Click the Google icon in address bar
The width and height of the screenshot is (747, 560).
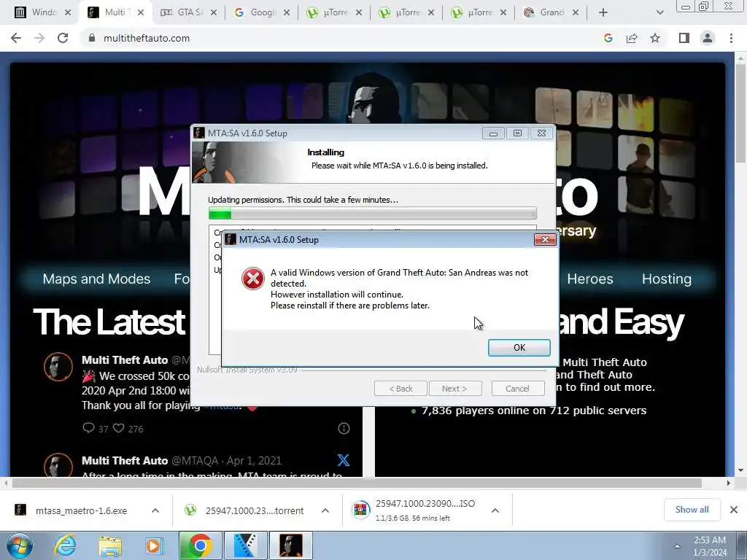pos(608,38)
